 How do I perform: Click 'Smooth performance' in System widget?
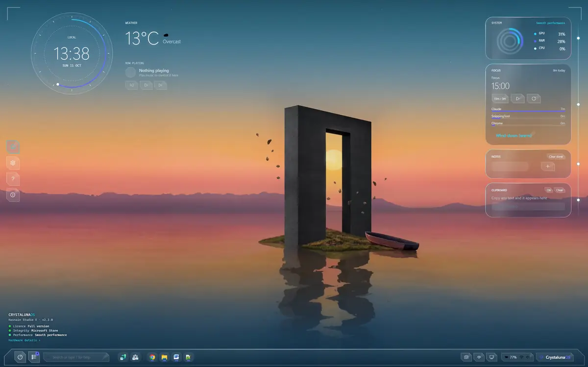[550, 23]
